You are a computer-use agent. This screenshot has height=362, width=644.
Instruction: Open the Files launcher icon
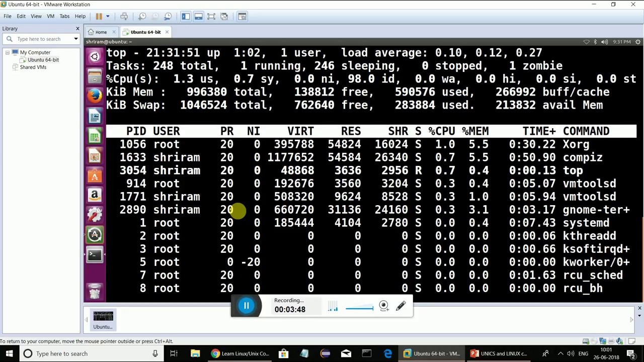coord(95,76)
